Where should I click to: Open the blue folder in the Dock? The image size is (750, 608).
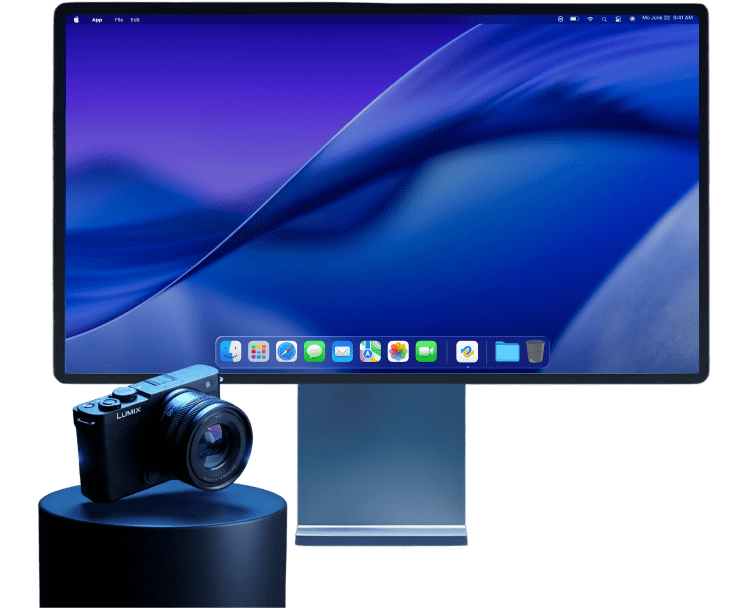(x=507, y=352)
